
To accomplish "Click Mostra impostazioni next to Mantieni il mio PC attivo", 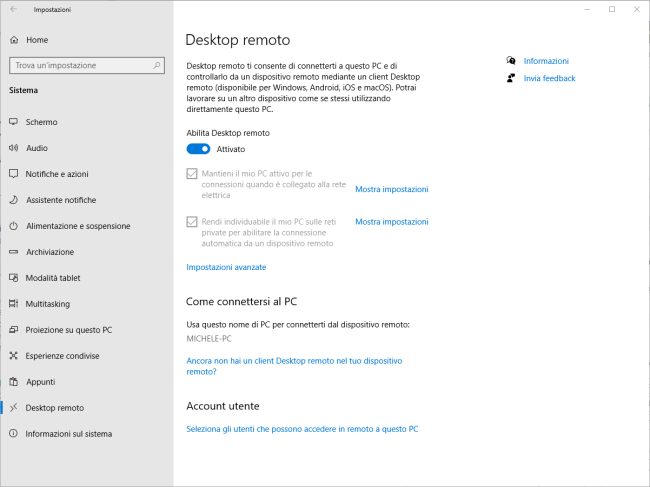I will (x=392, y=189).
